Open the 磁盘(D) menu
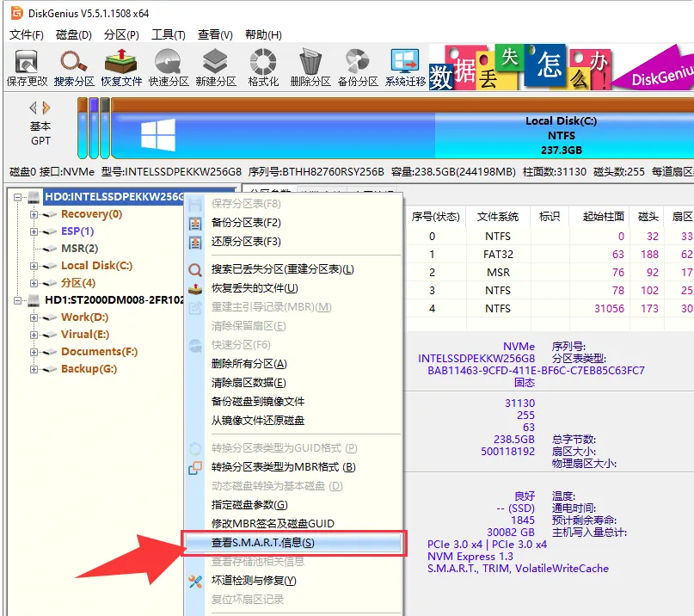694x616 pixels. 73,34
